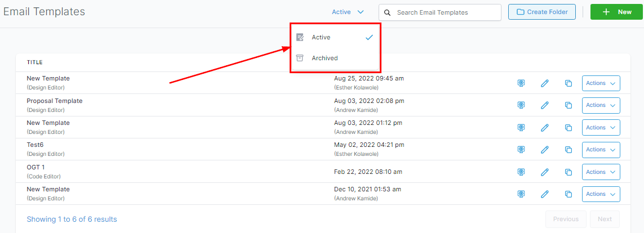Select Archived from the filter menu
Viewport: 644px width, 233px height.
coord(325,58)
